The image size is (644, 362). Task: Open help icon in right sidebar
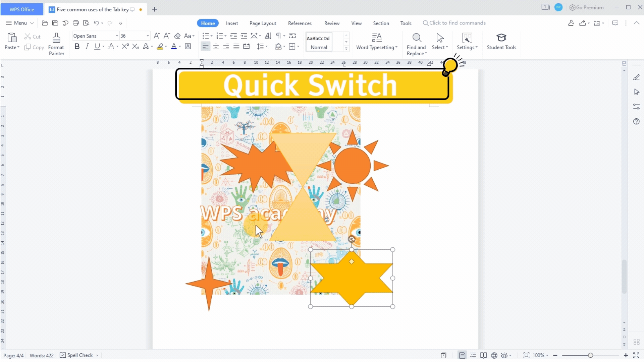(x=636, y=121)
